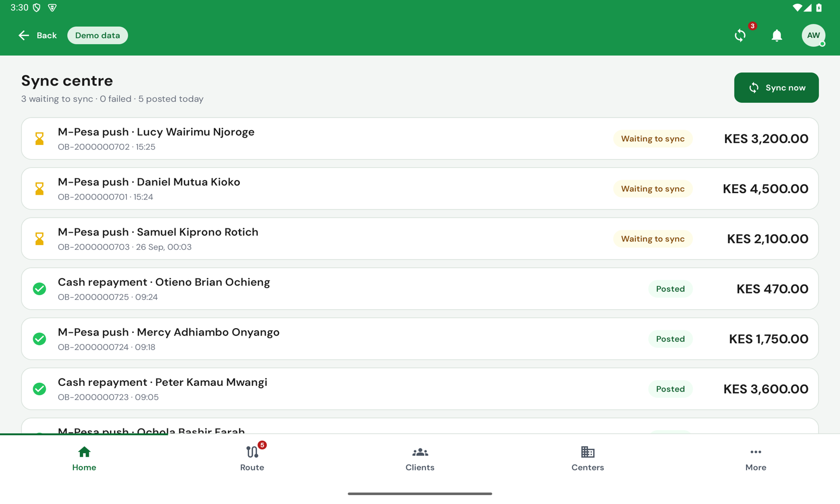Tap the Back arrow icon
Image resolution: width=840 pixels, height=504 pixels.
(x=24, y=35)
